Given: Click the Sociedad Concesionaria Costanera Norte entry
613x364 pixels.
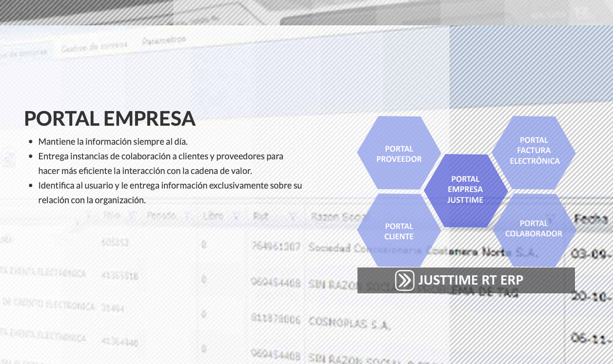Looking at the screenshot, I should 422,250.
